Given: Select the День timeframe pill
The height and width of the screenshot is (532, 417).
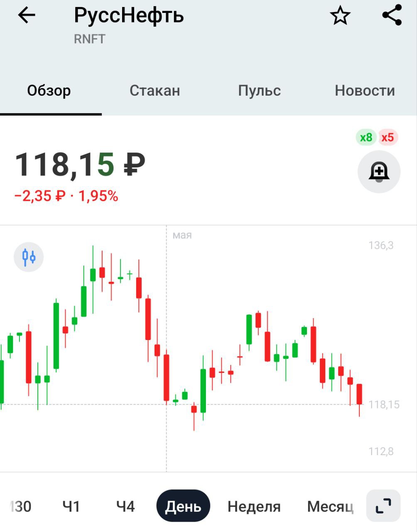Looking at the screenshot, I should pos(183,506).
